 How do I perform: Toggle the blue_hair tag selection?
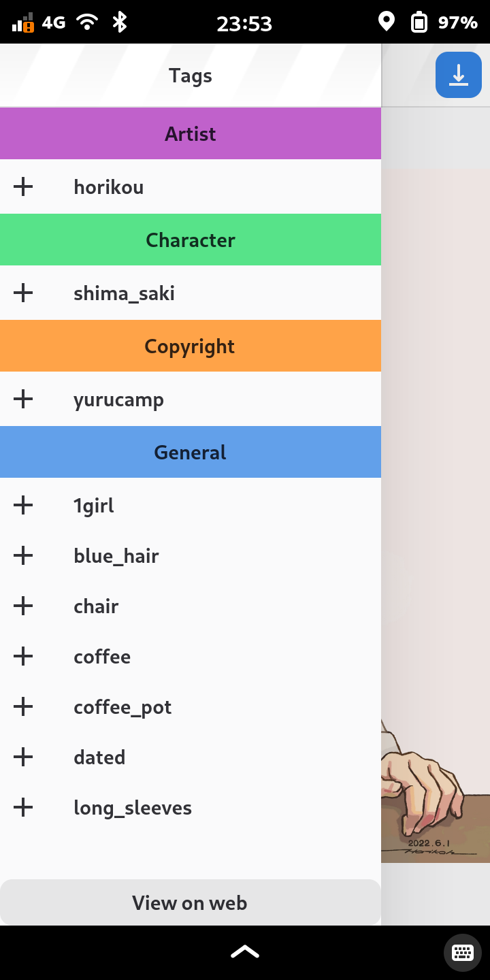coord(23,555)
